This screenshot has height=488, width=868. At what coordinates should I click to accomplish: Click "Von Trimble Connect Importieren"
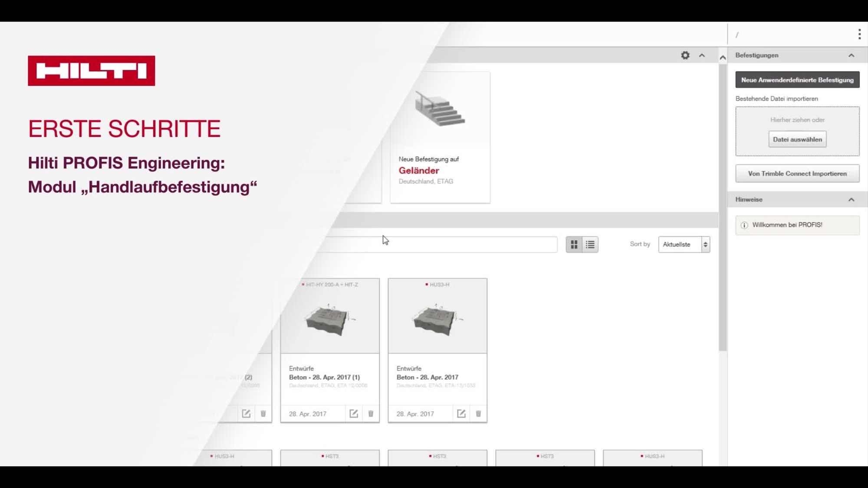797,173
